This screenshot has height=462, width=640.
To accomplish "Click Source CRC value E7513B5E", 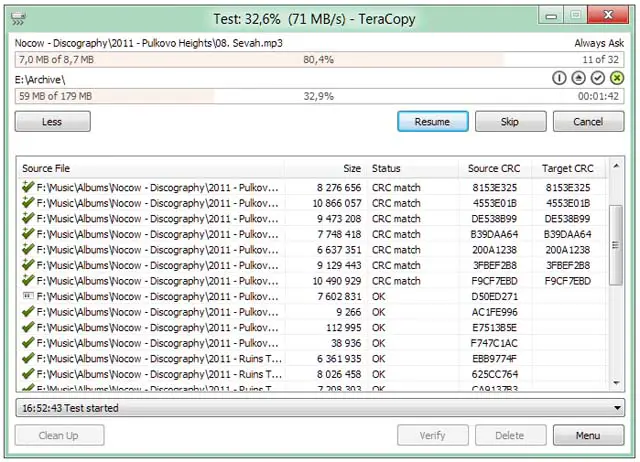I will pos(494,327).
